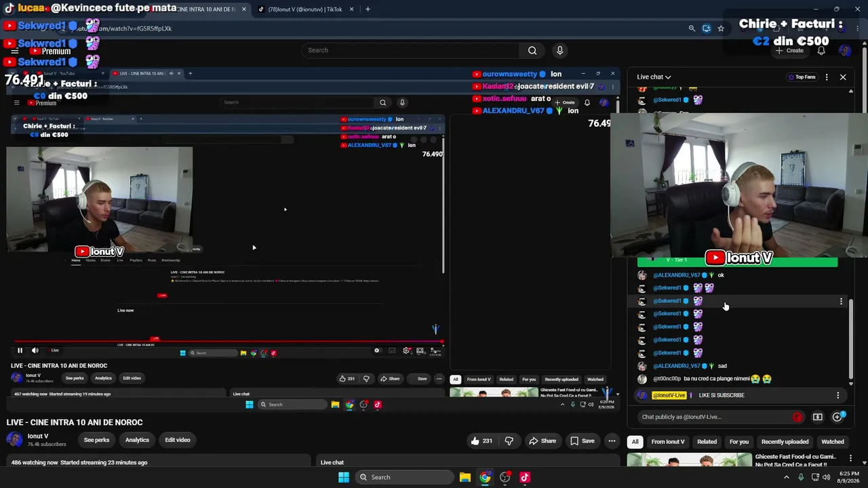Click the @ALEXANDRU_V67 sad chat message

[690, 366]
